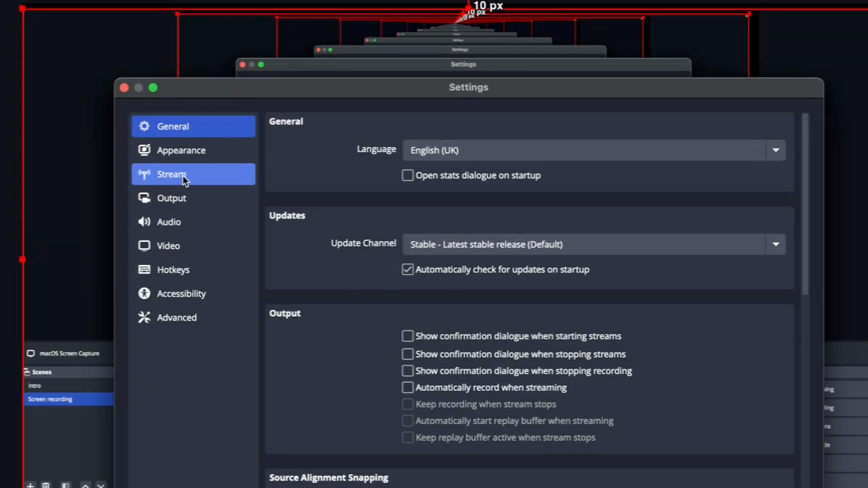The width and height of the screenshot is (868, 488).
Task: Open the Video settings section
Action: pos(168,246)
